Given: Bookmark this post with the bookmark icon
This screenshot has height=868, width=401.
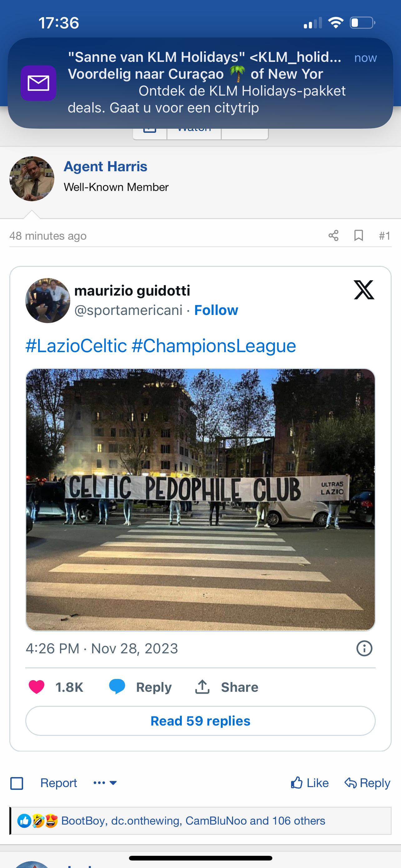Looking at the screenshot, I should tap(359, 236).
